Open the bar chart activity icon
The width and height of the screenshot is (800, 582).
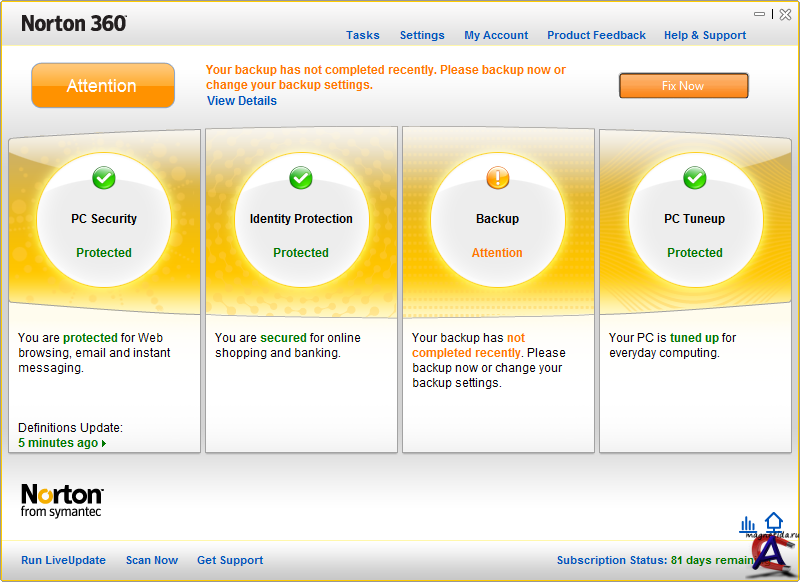click(x=748, y=524)
